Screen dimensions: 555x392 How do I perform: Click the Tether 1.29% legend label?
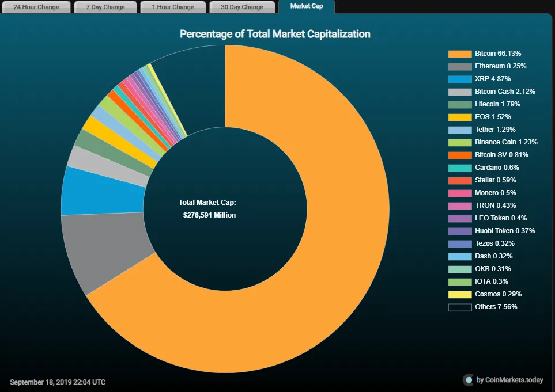coord(495,130)
